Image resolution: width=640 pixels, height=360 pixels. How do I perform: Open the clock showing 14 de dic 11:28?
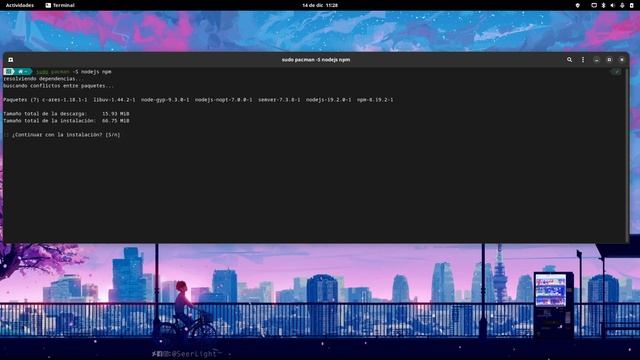pos(320,5)
